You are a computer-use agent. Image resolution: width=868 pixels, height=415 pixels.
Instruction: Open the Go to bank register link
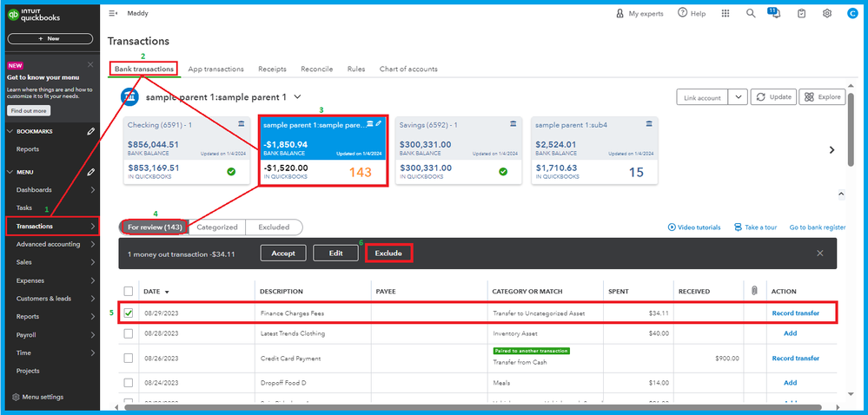(818, 227)
